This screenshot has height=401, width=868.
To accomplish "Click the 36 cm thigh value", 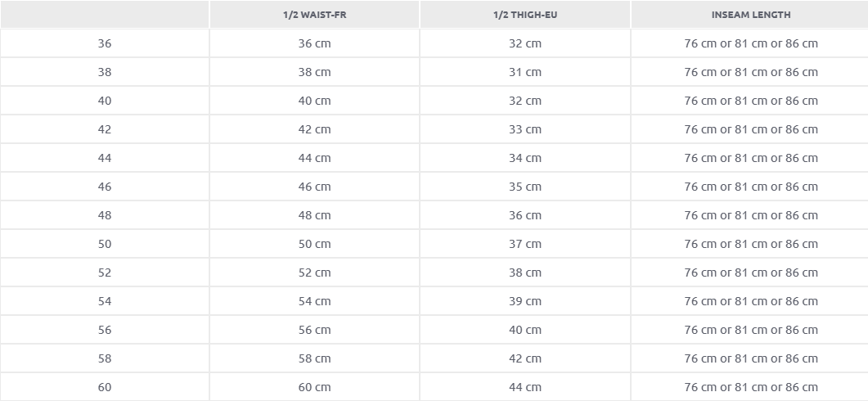I will (x=524, y=215).
